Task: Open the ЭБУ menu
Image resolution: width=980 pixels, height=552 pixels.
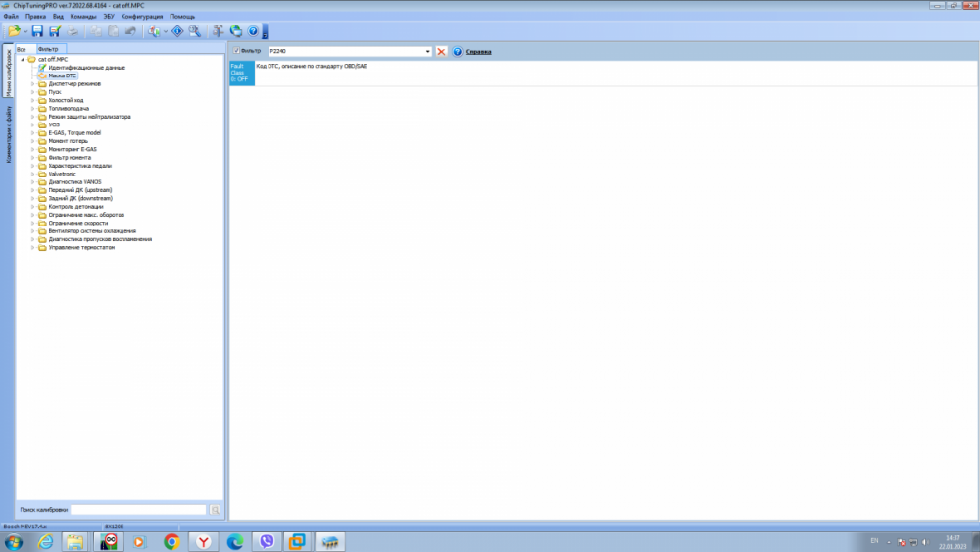Action: click(x=109, y=17)
